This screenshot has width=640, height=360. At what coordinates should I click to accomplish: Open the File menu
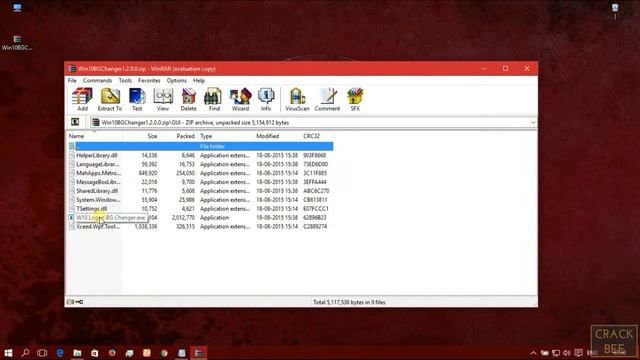pos(72,80)
